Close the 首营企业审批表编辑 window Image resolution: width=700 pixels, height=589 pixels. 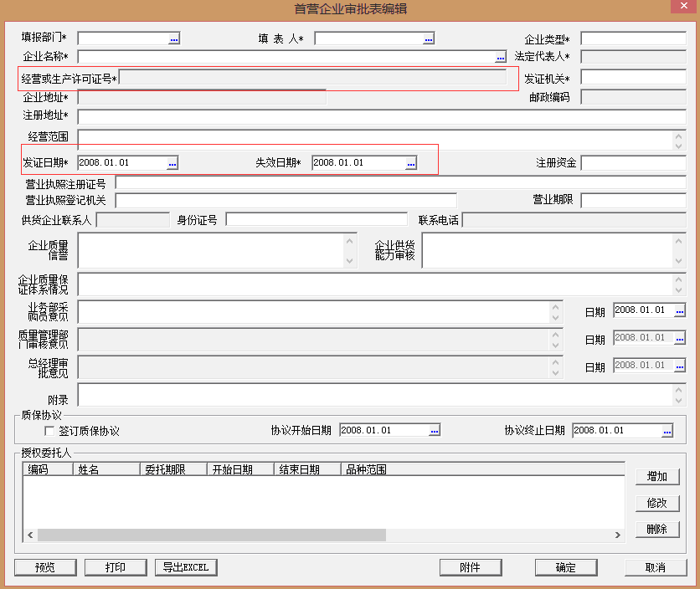pyautogui.click(x=684, y=6)
